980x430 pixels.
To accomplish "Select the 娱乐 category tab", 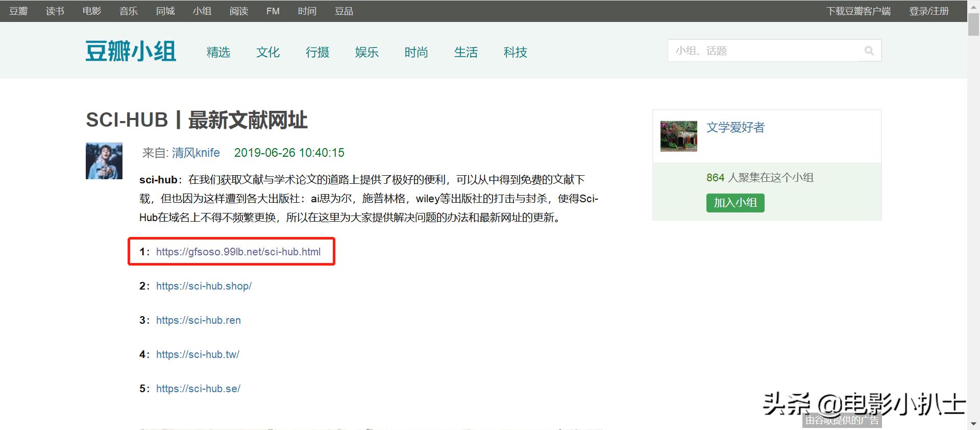I will pos(367,52).
